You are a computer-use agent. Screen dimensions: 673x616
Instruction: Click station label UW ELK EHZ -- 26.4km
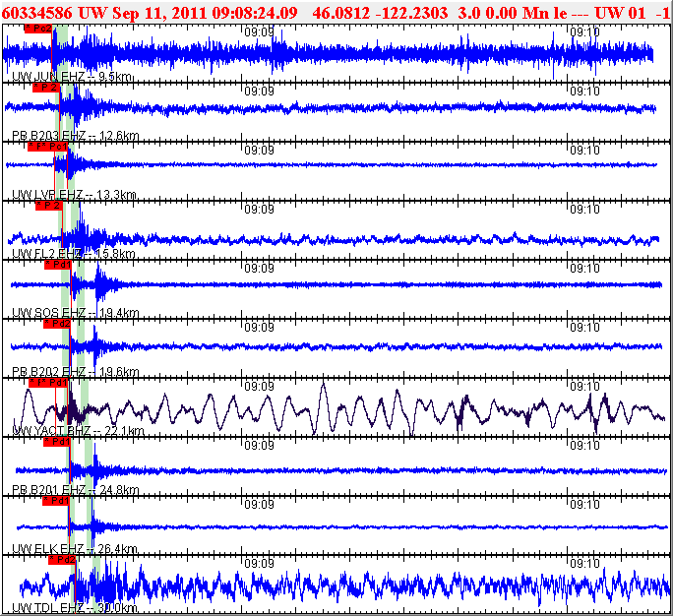click(x=75, y=549)
